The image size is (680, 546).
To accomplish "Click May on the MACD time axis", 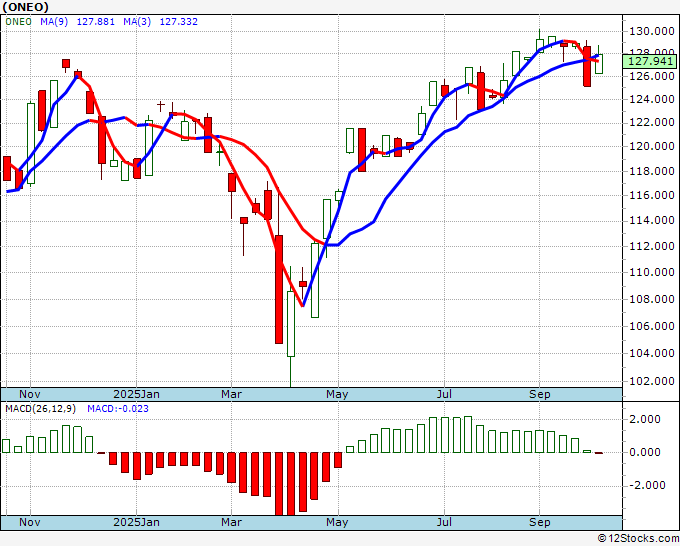I will click(x=337, y=522).
